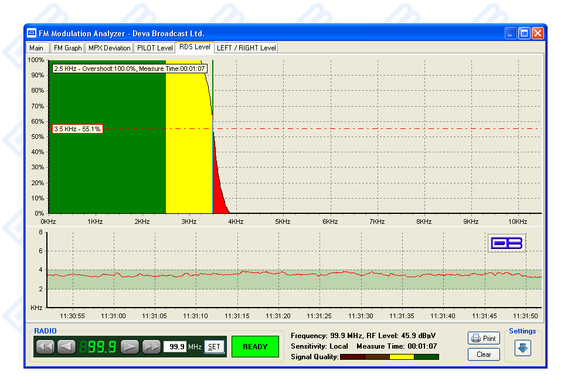Switch to the PILOT Level tab

point(155,48)
